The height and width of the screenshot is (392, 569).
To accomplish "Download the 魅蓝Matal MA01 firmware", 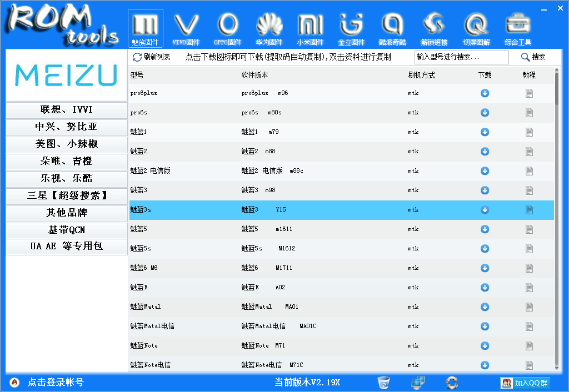I will tap(485, 307).
